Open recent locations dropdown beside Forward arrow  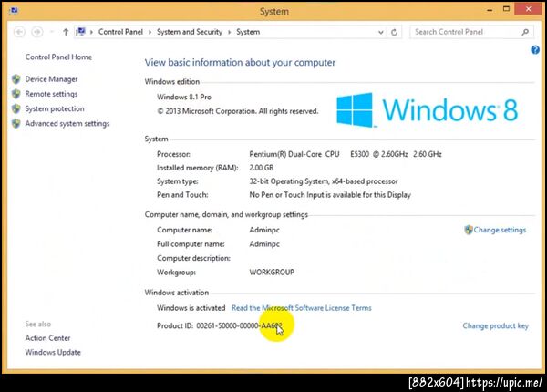52,32
